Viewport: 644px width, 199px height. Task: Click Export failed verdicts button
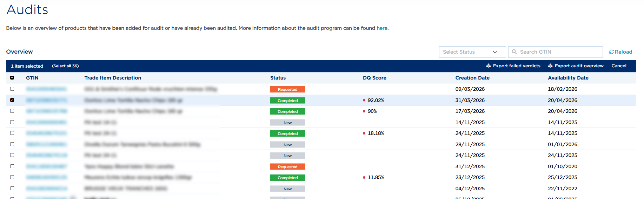pos(513,66)
